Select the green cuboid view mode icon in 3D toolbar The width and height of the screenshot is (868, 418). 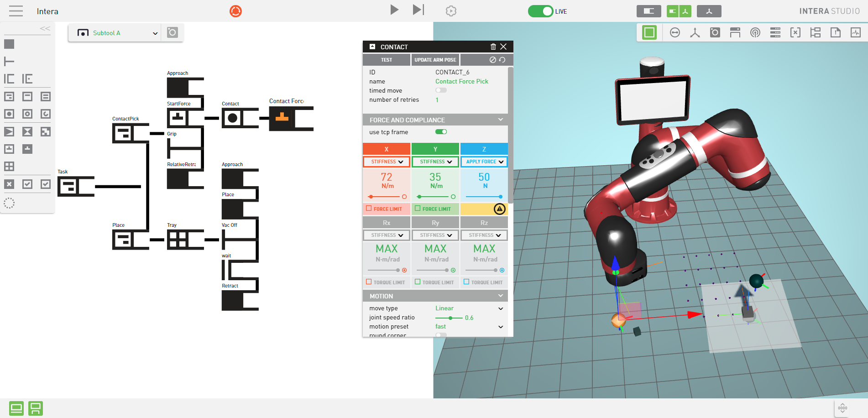648,32
